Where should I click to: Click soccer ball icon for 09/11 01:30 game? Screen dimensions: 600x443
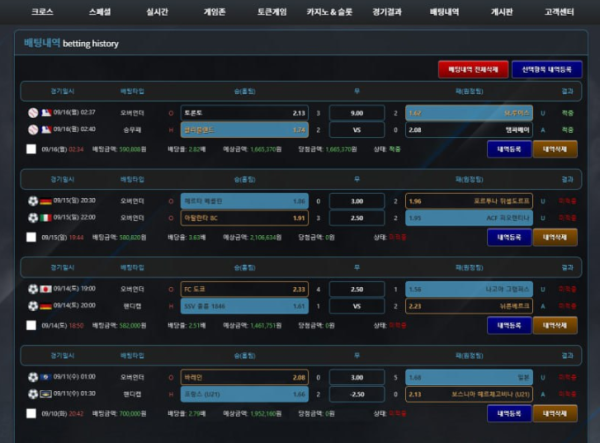tap(33, 394)
